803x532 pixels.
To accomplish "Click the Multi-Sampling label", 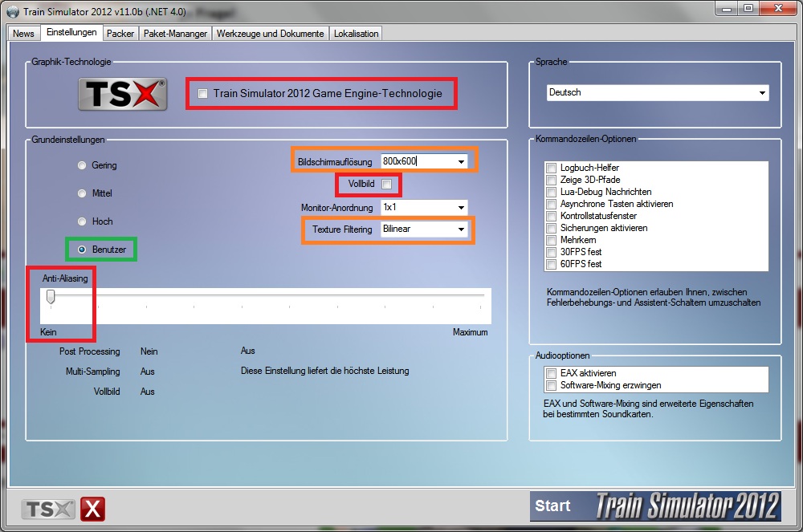I will click(x=92, y=372).
